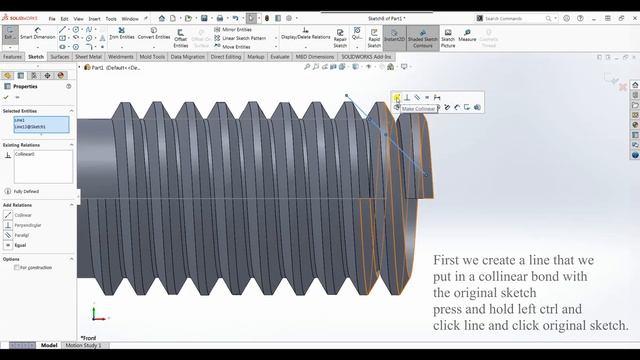Open the Window menu

pos(130,19)
